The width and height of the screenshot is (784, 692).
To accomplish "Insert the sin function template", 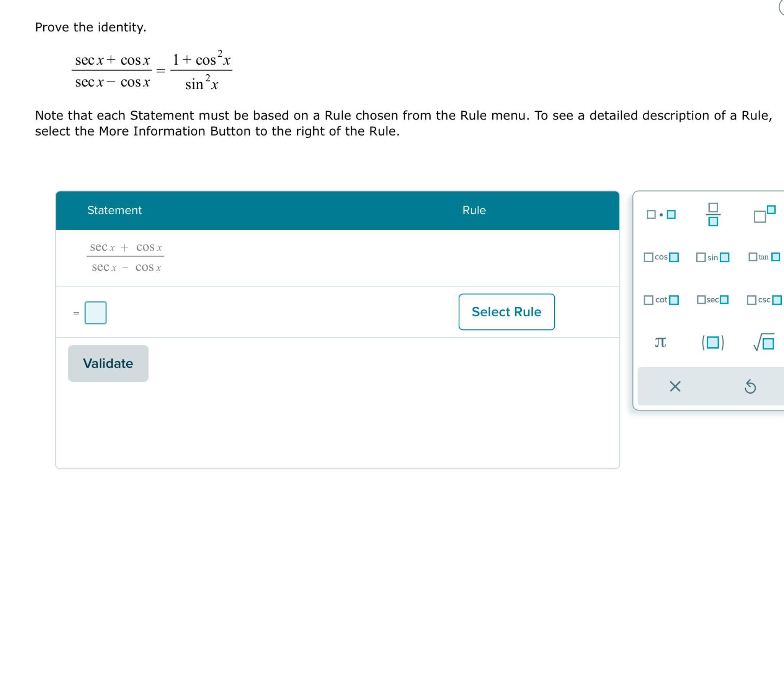I will point(713,257).
